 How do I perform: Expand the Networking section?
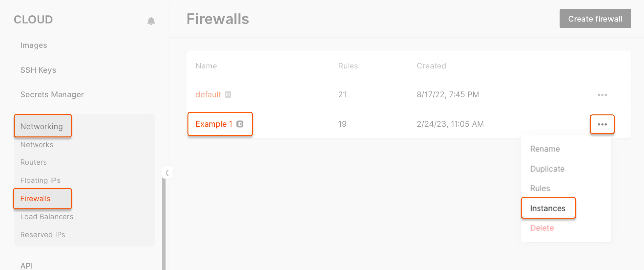(42, 126)
